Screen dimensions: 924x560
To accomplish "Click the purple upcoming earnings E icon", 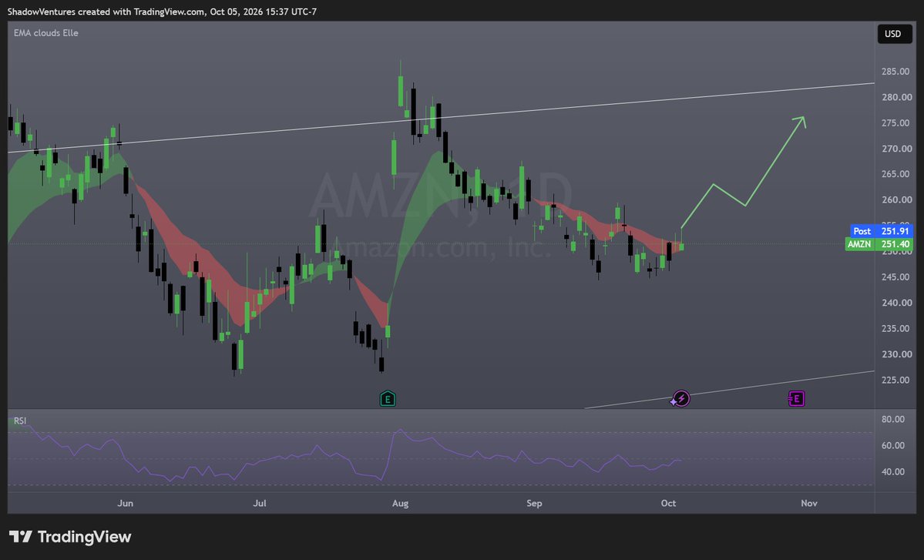I will point(796,399).
